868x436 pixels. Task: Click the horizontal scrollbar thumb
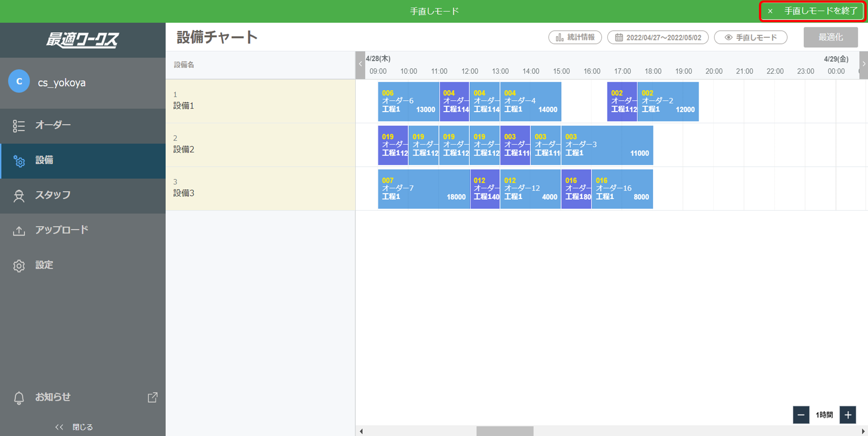[505, 431]
